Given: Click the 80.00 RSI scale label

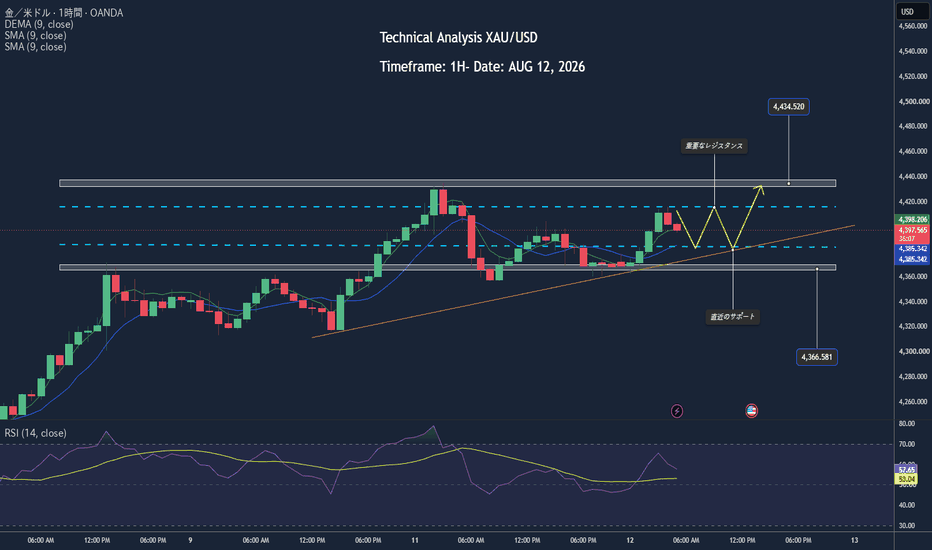Looking at the screenshot, I should pos(907,423).
